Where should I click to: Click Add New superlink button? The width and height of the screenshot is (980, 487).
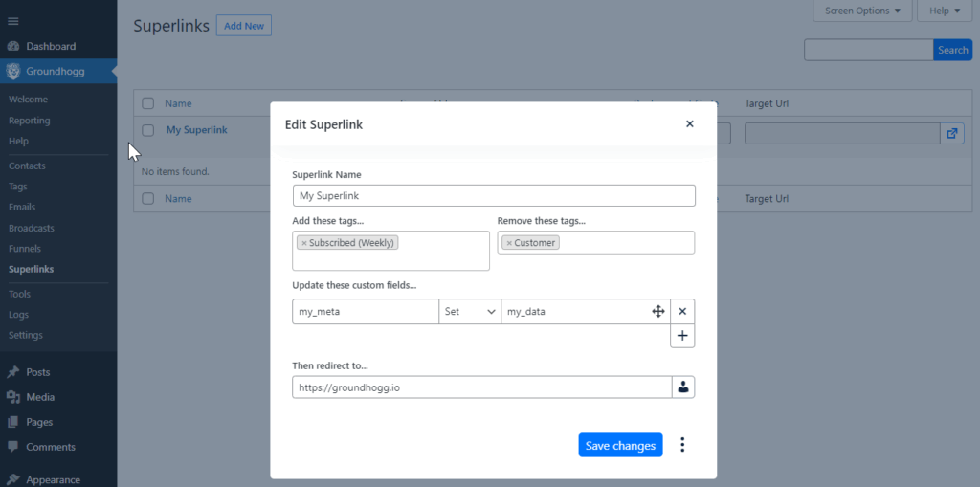(244, 26)
